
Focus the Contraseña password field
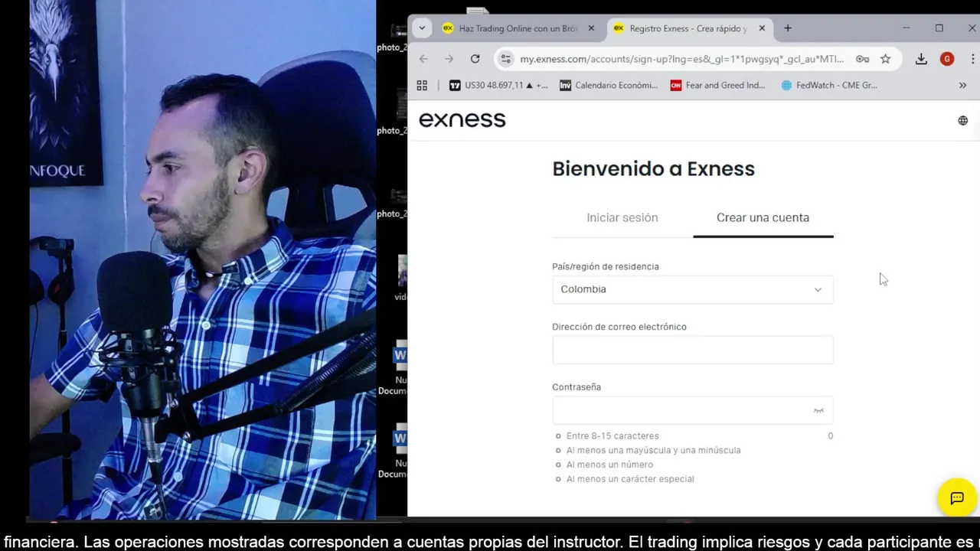pyautogui.click(x=693, y=410)
